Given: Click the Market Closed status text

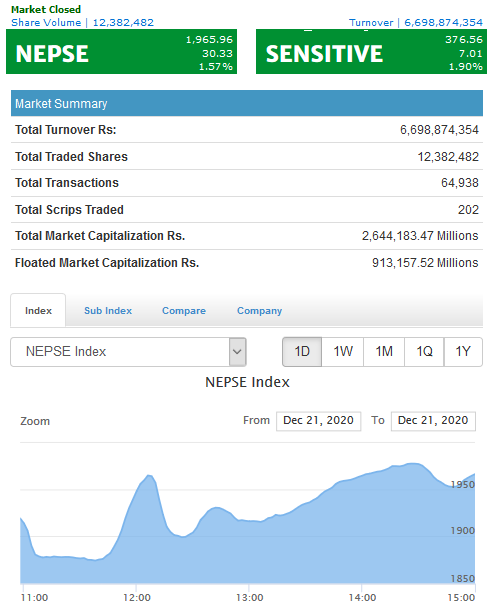Looking at the screenshot, I should coord(46,9).
